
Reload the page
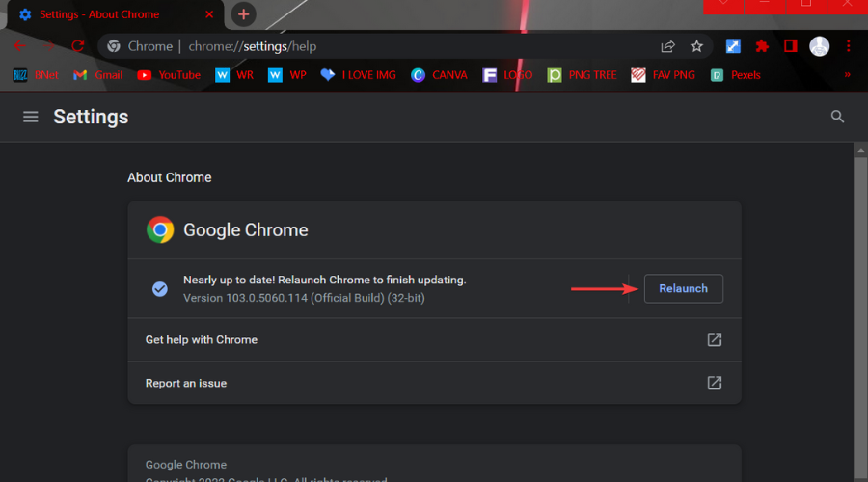coord(77,46)
